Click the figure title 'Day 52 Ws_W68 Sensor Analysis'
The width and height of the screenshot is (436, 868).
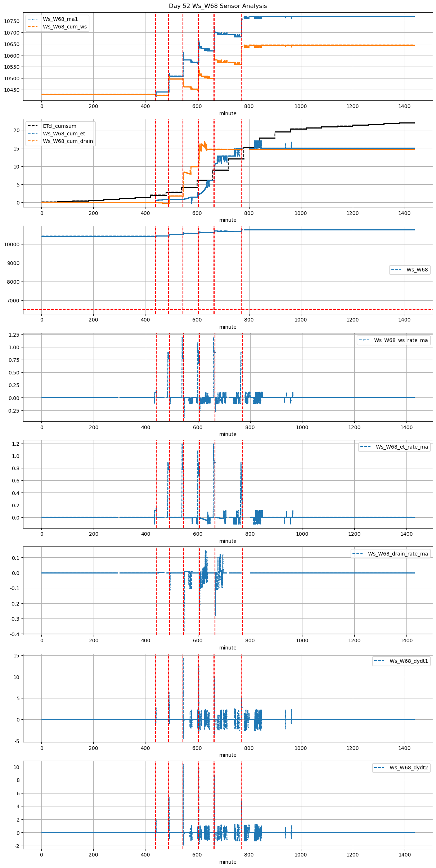click(218, 6)
